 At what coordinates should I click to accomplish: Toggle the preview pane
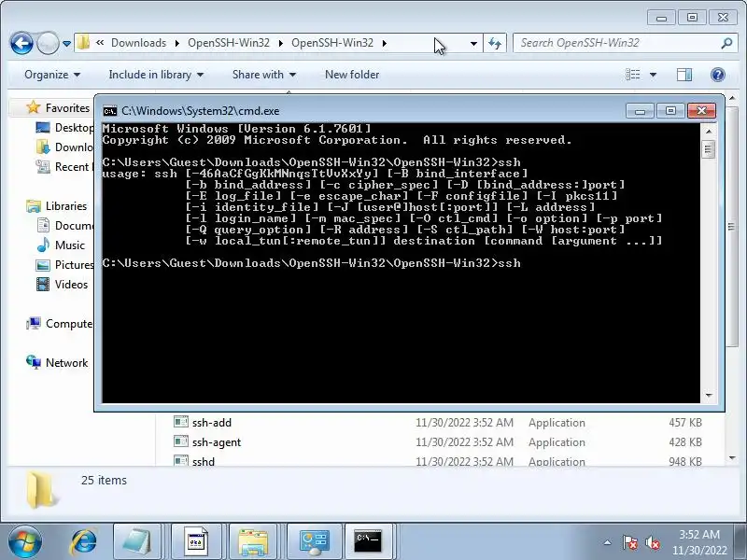(x=684, y=75)
